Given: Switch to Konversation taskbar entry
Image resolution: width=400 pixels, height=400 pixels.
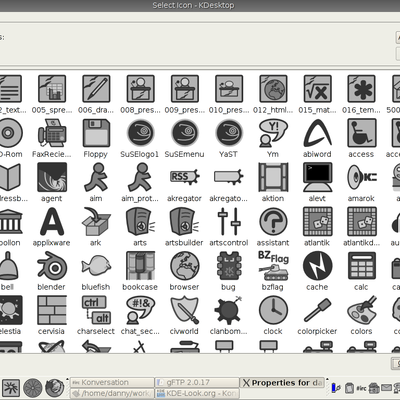Looking at the screenshot, I should pyautogui.click(x=112, y=382).
